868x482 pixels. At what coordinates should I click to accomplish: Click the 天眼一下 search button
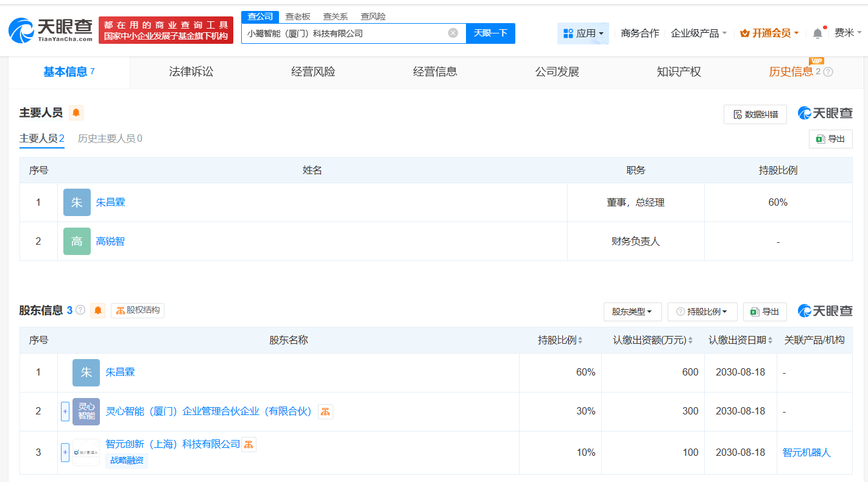[490, 33]
